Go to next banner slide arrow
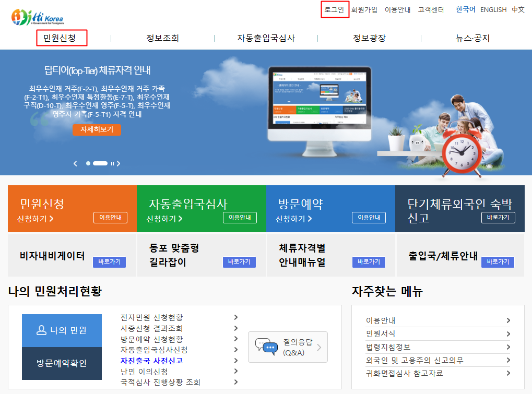 119,163
